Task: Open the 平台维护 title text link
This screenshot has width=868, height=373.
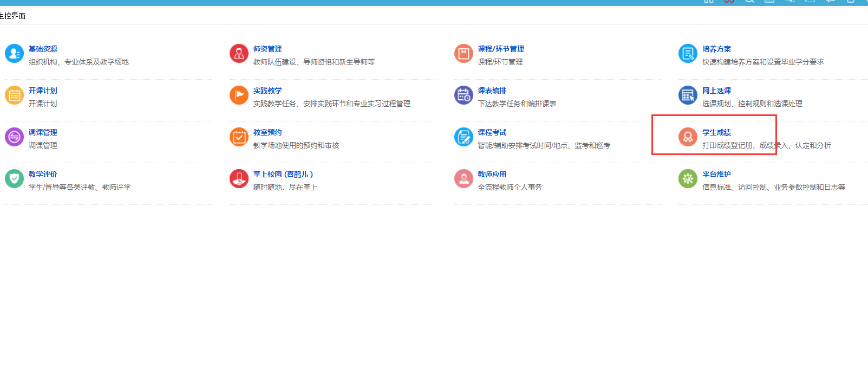Action: coord(716,174)
